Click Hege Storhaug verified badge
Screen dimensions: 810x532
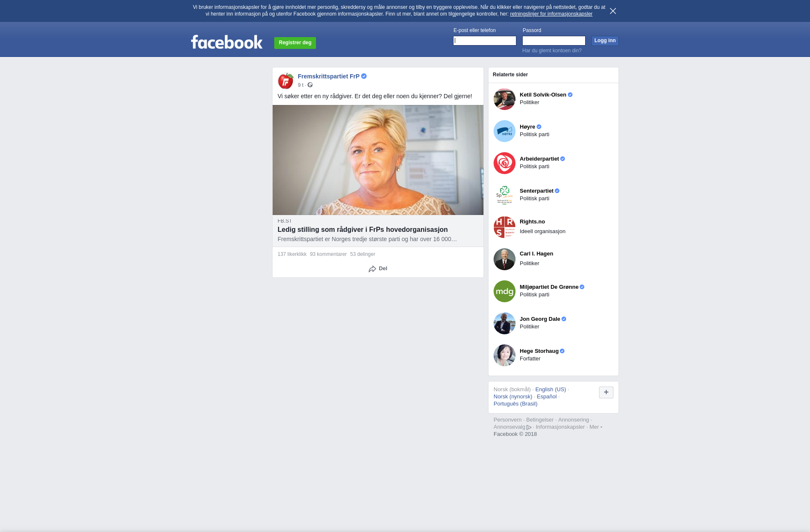(x=562, y=351)
